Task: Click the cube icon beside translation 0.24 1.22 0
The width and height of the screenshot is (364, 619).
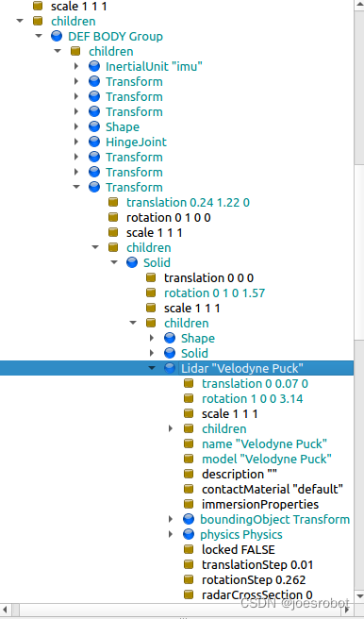Action: coord(113,202)
